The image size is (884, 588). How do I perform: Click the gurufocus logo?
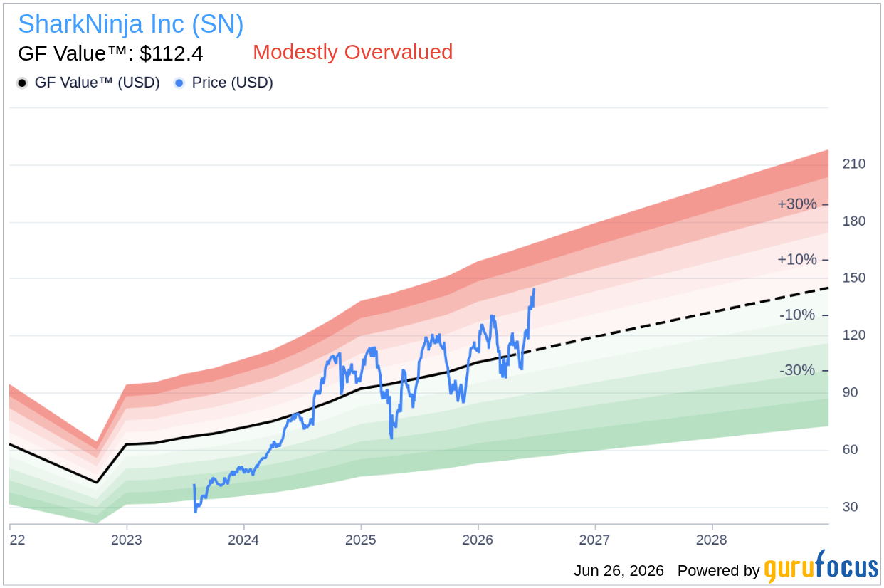click(821, 568)
